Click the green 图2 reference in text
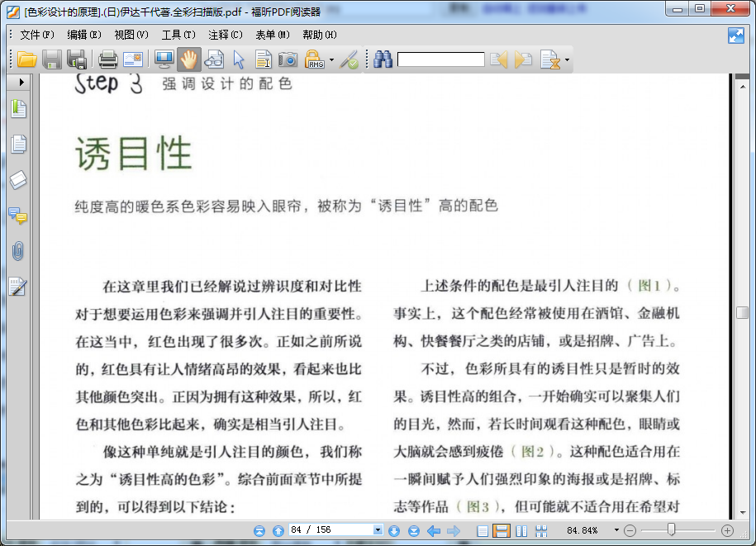The height and width of the screenshot is (546, 756). (533, 452)
